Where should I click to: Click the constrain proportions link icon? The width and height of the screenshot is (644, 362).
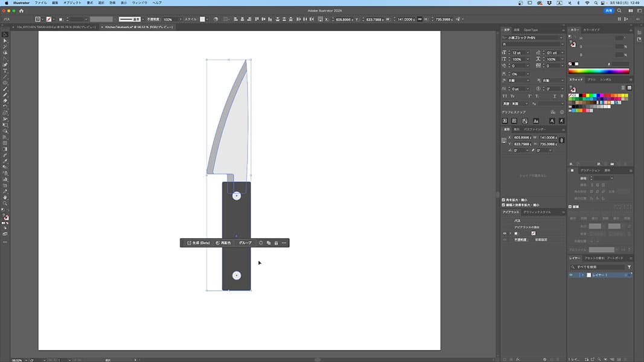(x=561, y=141)
